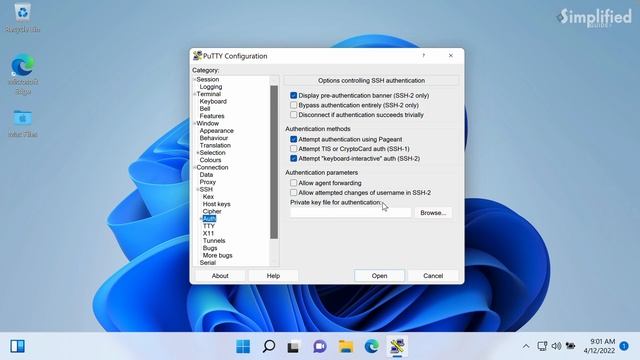Select Host keys category

pyautogui.click(x=216, y=204)
